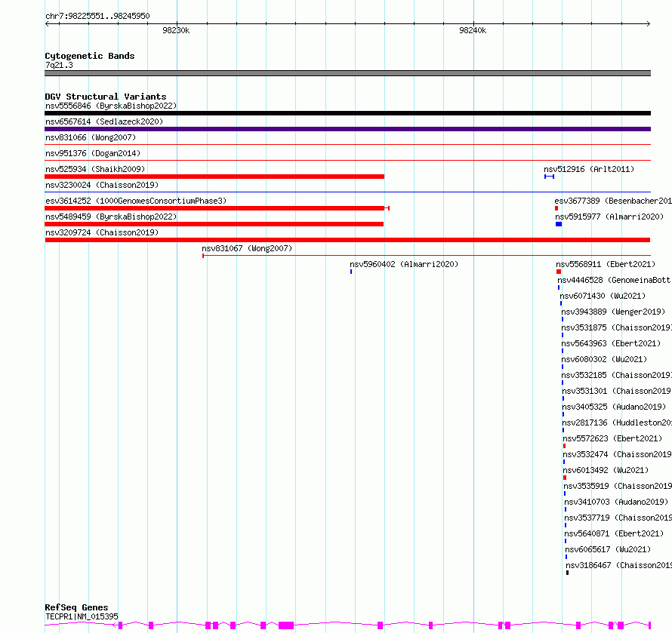Click nsv3209724 (Chaisson2019) label
The image size is (672, 633).
pyautogui.click(x=102, y=232)
